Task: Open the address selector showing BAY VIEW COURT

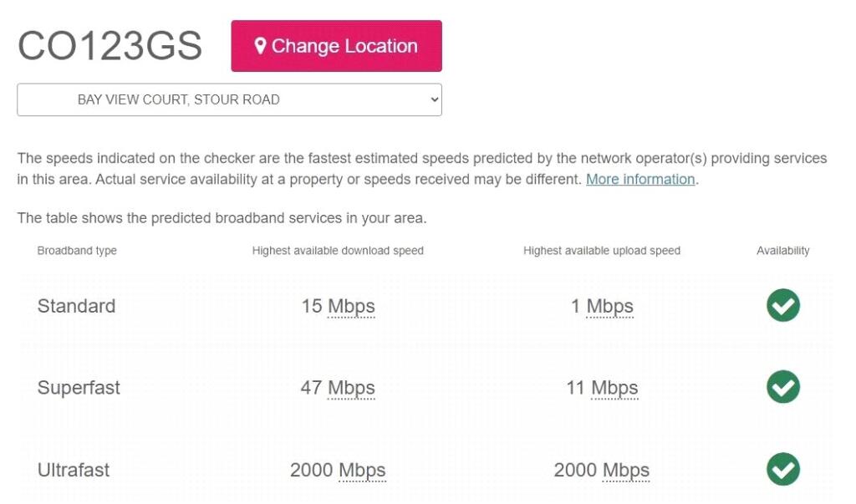Action: (x=229, y=99)
